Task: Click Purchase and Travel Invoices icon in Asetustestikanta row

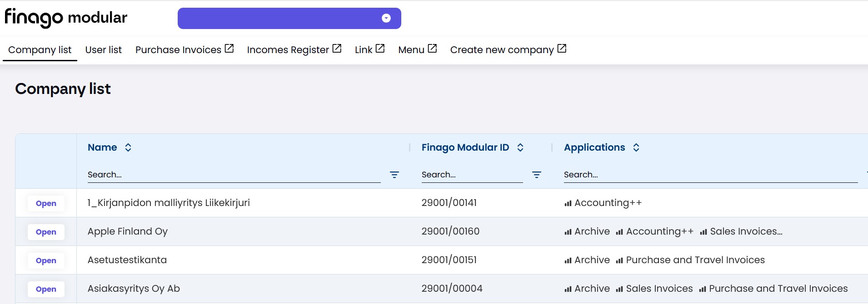Action: (619, 261)
